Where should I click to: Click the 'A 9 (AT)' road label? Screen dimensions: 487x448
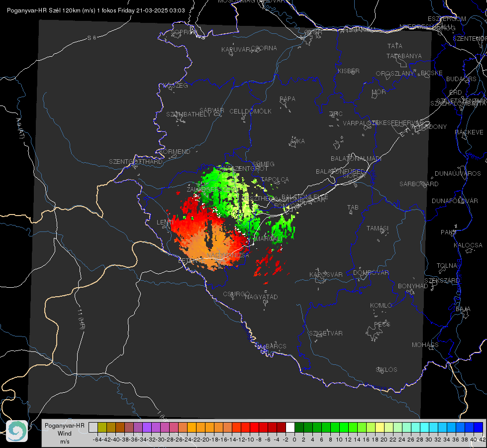(20, 128)
